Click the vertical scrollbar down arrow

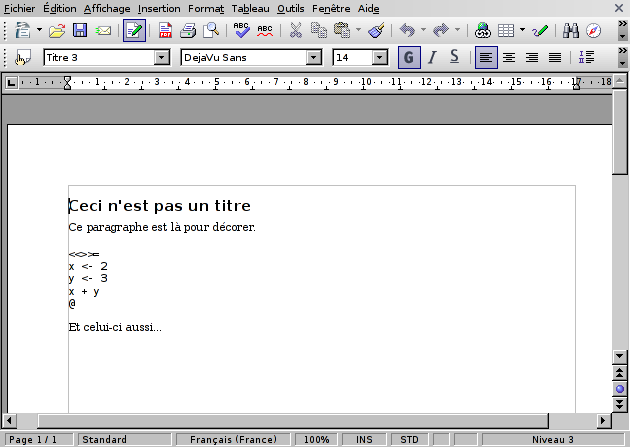point(620,356)
